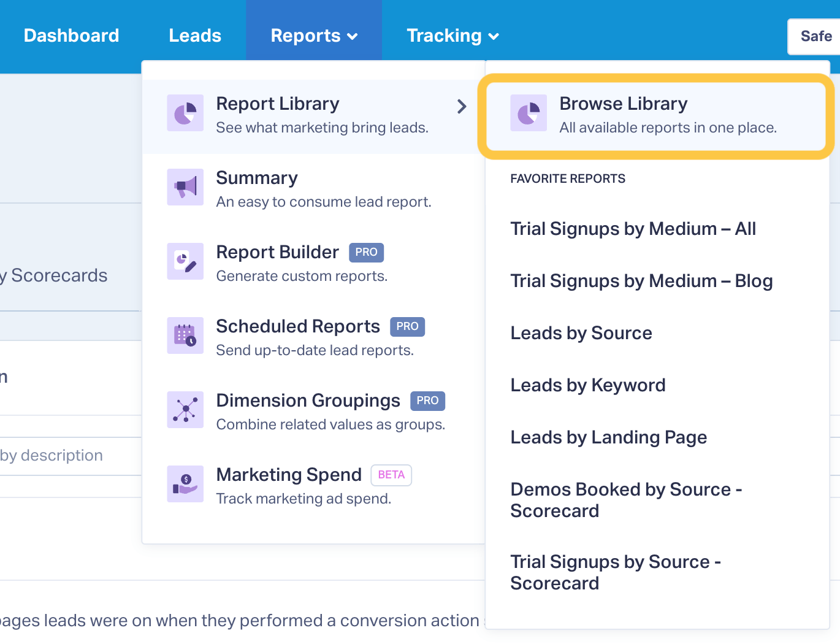
Task: Click the PRO badge beside Report Builder
Action: pos(367,252)
